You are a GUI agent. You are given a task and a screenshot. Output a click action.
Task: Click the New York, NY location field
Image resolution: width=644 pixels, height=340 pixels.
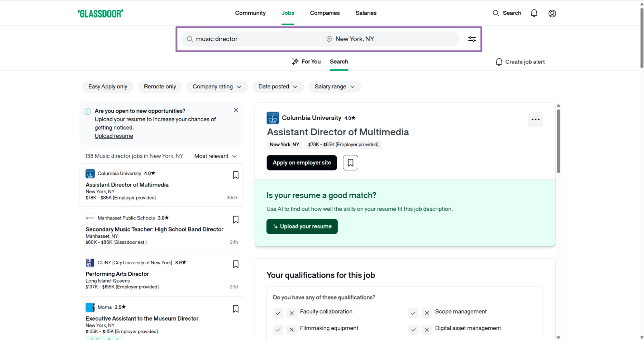tap(389, 39)
